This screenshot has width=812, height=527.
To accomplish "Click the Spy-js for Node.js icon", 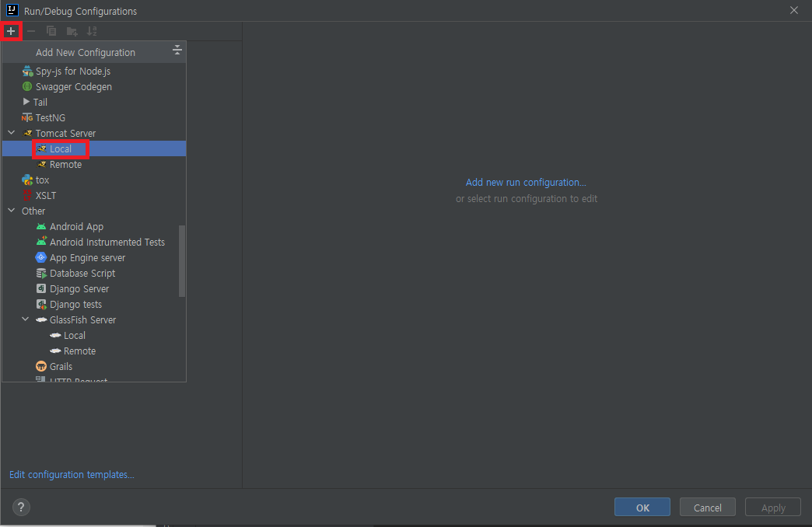I will tap(27, 71).
